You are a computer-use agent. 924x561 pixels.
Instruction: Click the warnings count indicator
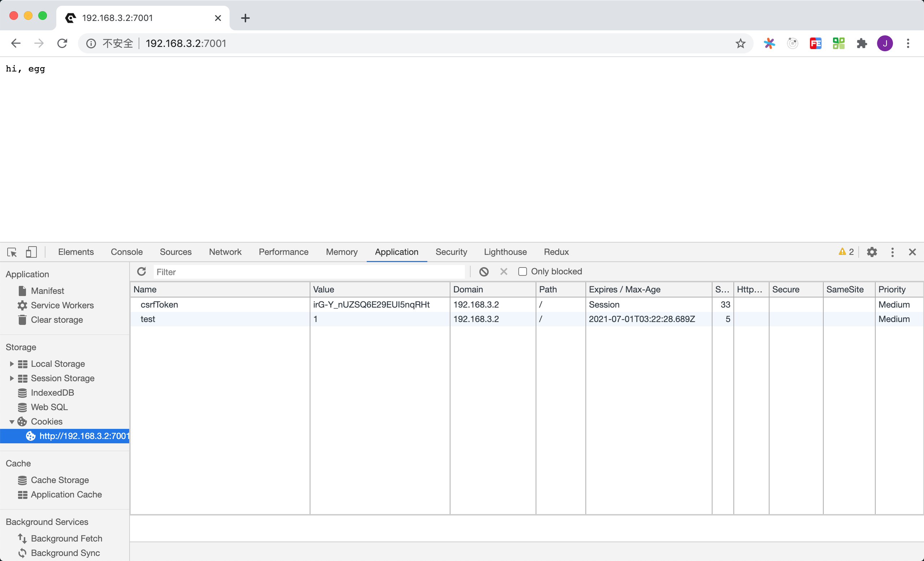(846, 252)
